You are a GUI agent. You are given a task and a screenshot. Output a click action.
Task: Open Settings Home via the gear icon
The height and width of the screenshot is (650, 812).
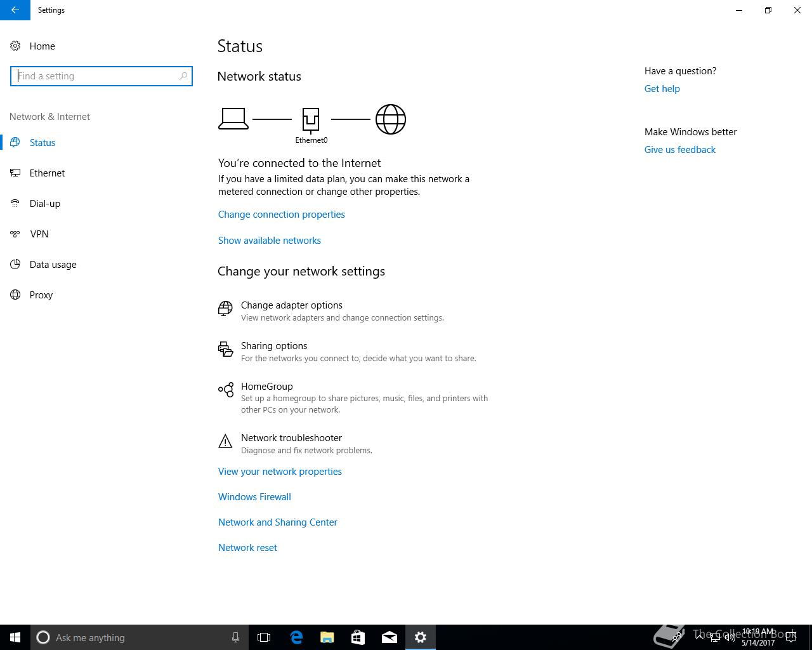pos(15,46)
